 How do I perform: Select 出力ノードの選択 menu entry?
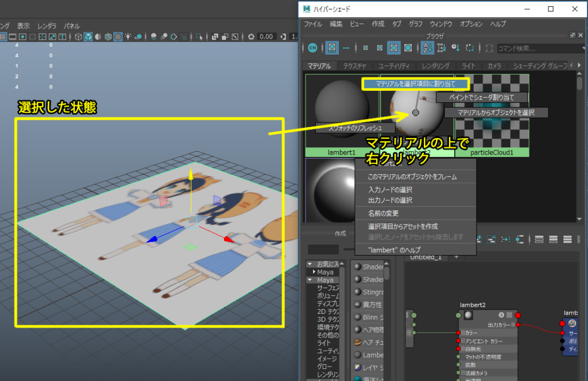point(416,201)
